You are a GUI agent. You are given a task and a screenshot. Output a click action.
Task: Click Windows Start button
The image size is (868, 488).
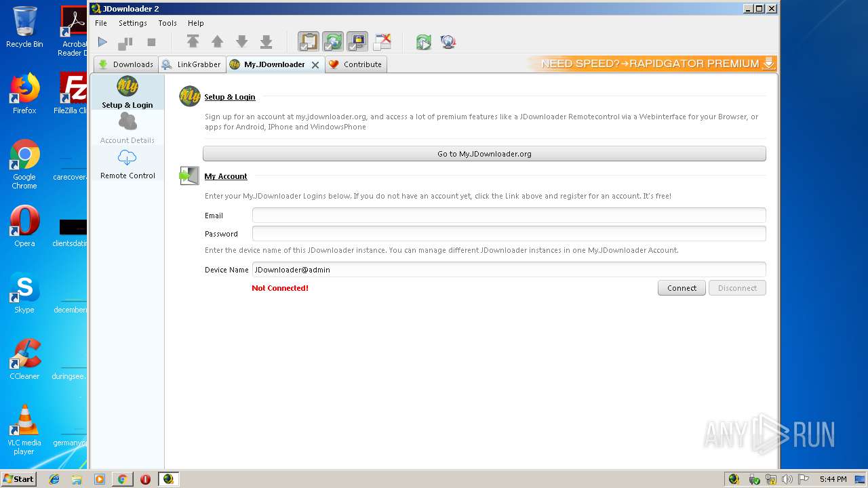(x=19, y=479)
